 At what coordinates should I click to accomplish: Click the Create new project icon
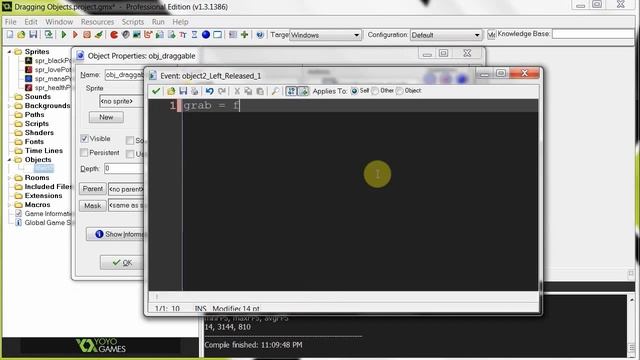coord(10,35)
